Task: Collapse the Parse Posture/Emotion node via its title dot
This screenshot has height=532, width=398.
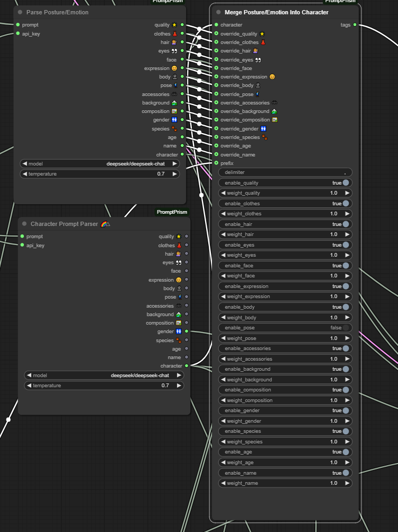Action: click(x=20, y=12)
